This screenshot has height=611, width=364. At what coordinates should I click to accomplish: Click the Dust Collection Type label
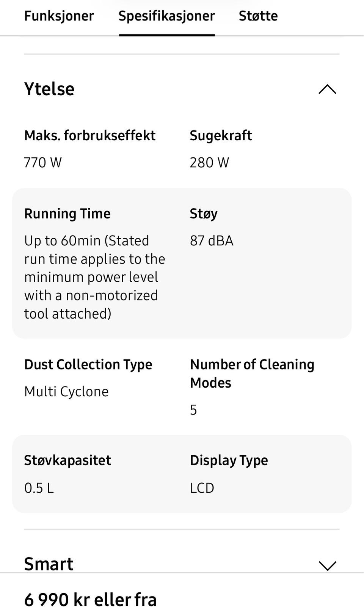click(x=88, y=364)
